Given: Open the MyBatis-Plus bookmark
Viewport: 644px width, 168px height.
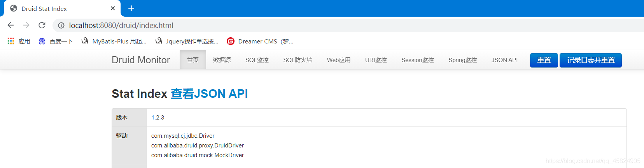Looking at the screenshot, I should [114, 41].
